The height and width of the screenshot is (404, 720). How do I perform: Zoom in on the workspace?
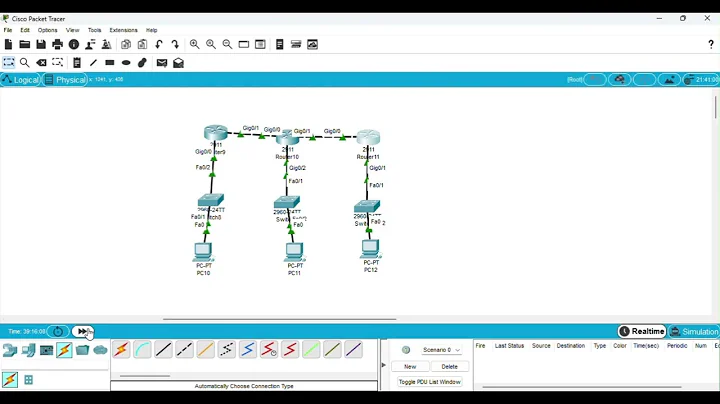point(195,45)
